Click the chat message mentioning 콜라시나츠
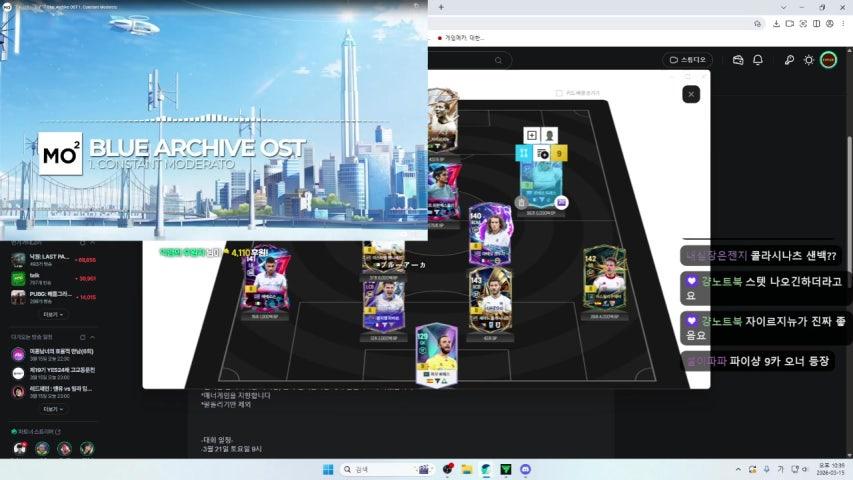This screenshot has height=480, width=853. point(762,255)
